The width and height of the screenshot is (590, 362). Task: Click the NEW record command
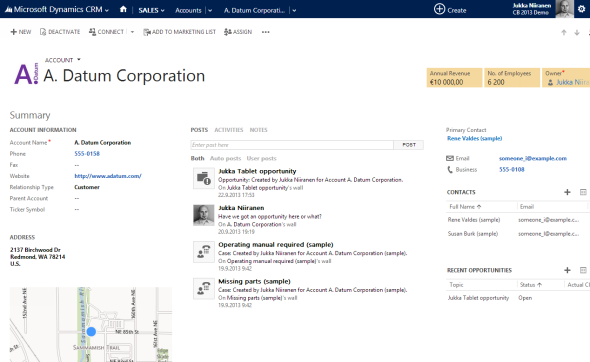tap(21, 32)
